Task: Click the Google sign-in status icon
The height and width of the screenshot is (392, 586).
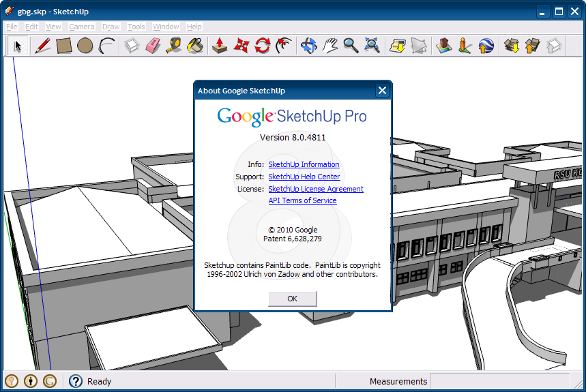Action: (x=50, y=381)
